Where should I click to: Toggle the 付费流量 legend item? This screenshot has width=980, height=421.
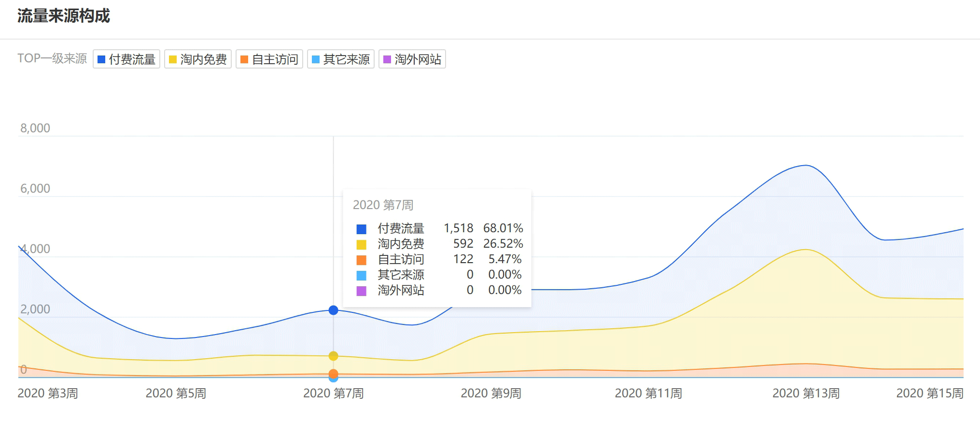click(x=126, y=59)
